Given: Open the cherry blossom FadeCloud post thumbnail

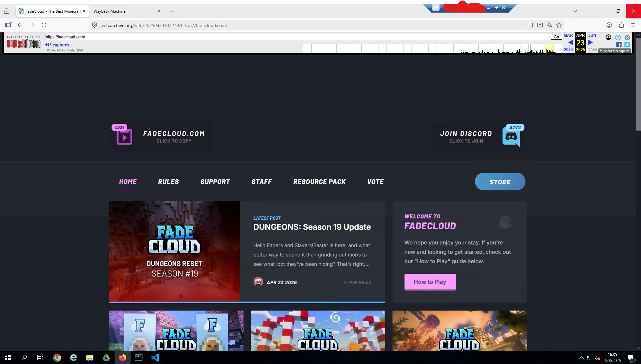Looking at the screenshot, I should click(x=176, y=331).
